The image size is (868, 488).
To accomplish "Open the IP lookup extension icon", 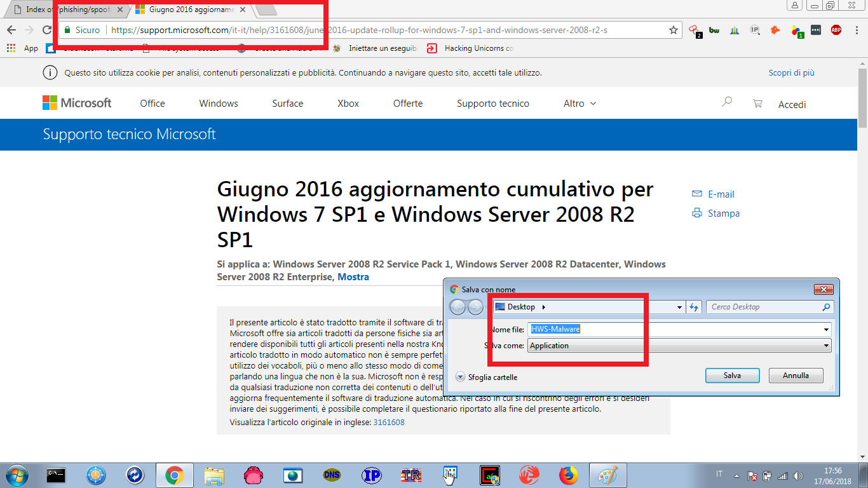I will (x=755, y=30).
